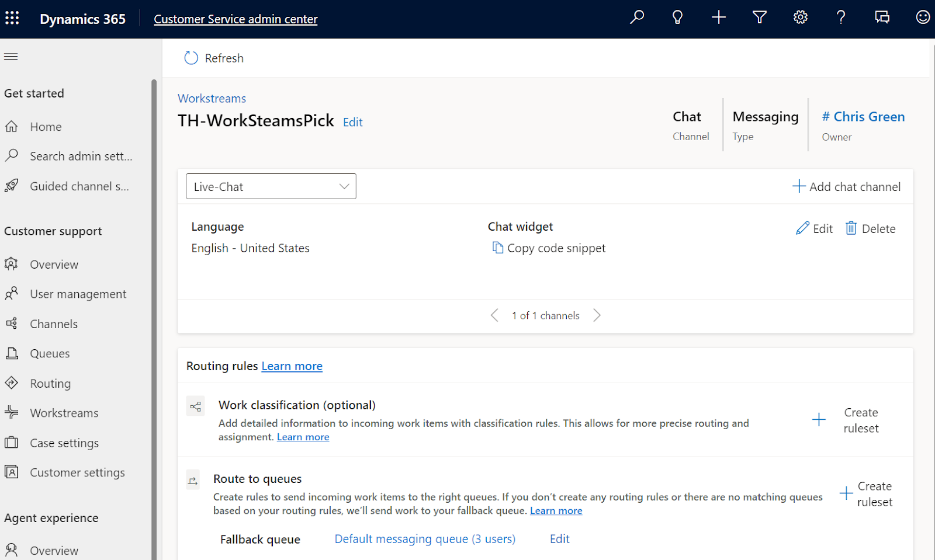Click the smiley feedback icon
The height and width of the screenshot is (560, 935).
(x=923, y=18)
